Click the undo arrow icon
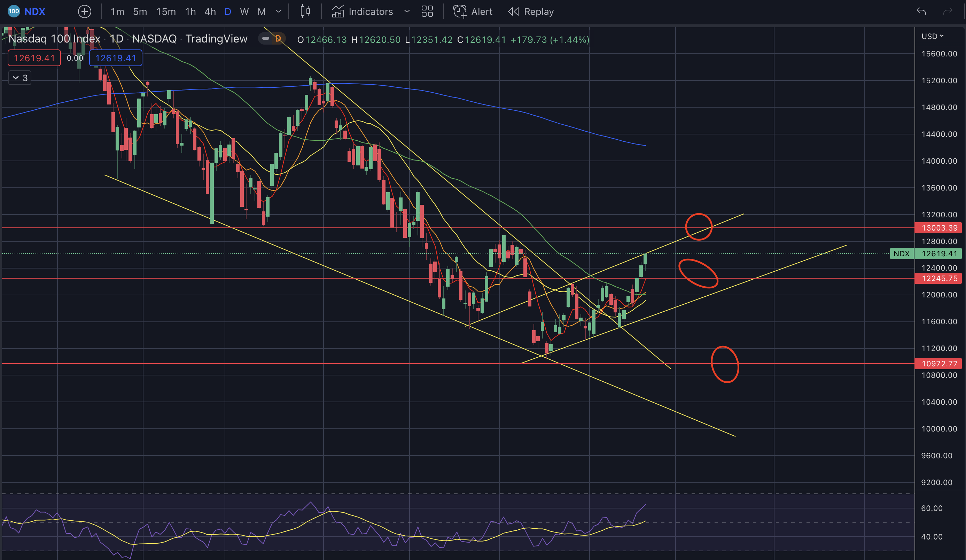The image size is (966, 560). [921, 11]
